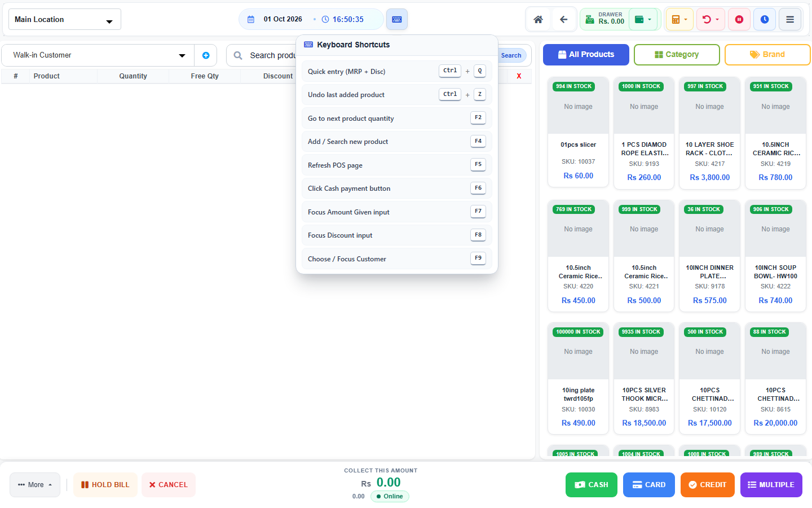The height and width of the screenshot is (508, 812).
Task: Switch to All Products tab
Action: [x=586, y=55]
